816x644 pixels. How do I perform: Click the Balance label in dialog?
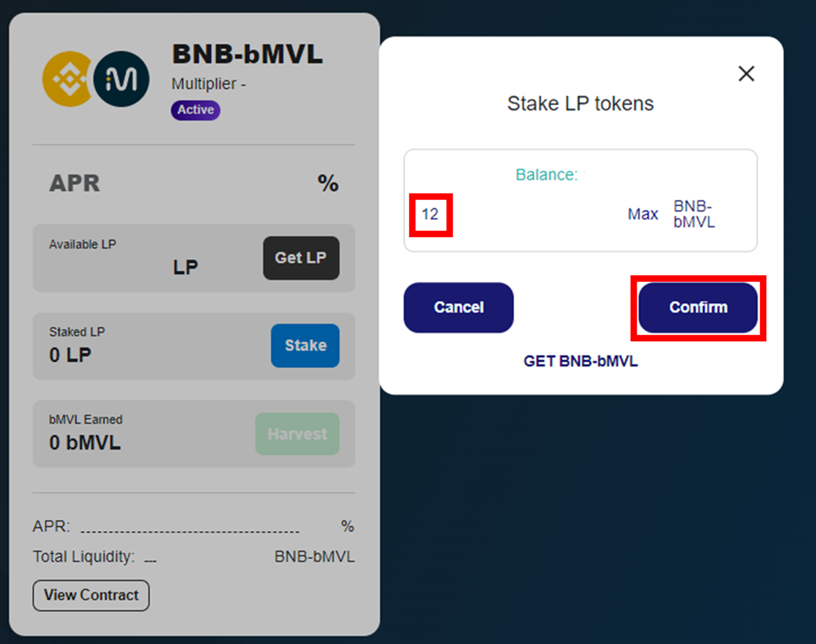[x=546, y=175]
